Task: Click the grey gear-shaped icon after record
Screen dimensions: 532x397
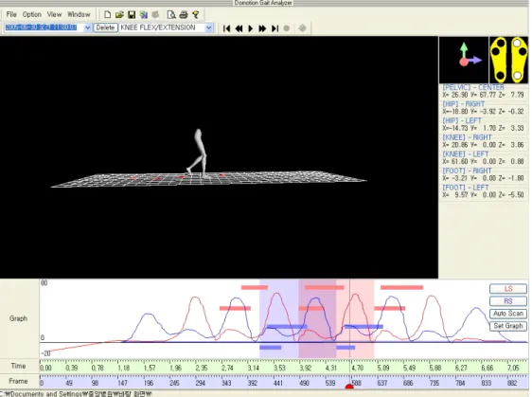Action: (x=302, y=28)
